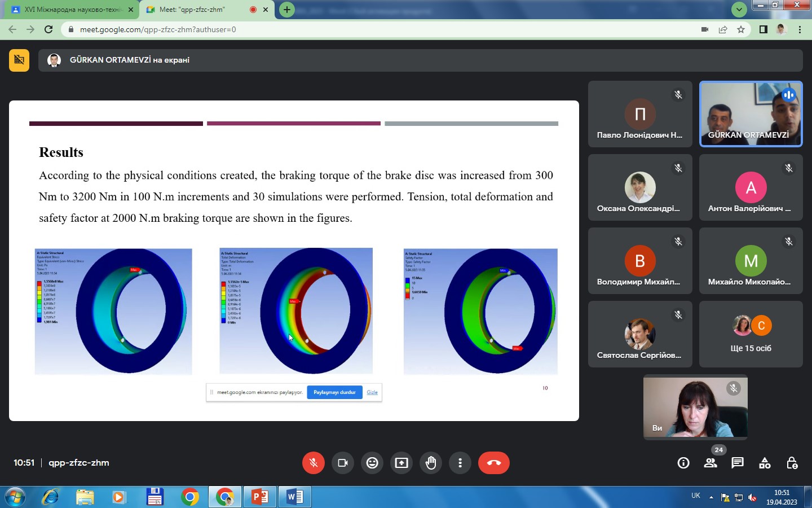Open the activities shapes icon

click(765, 463)
